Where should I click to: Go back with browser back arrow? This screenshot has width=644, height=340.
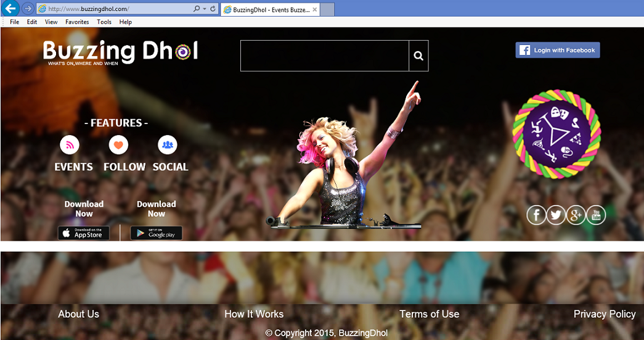[x=10, y=8]
